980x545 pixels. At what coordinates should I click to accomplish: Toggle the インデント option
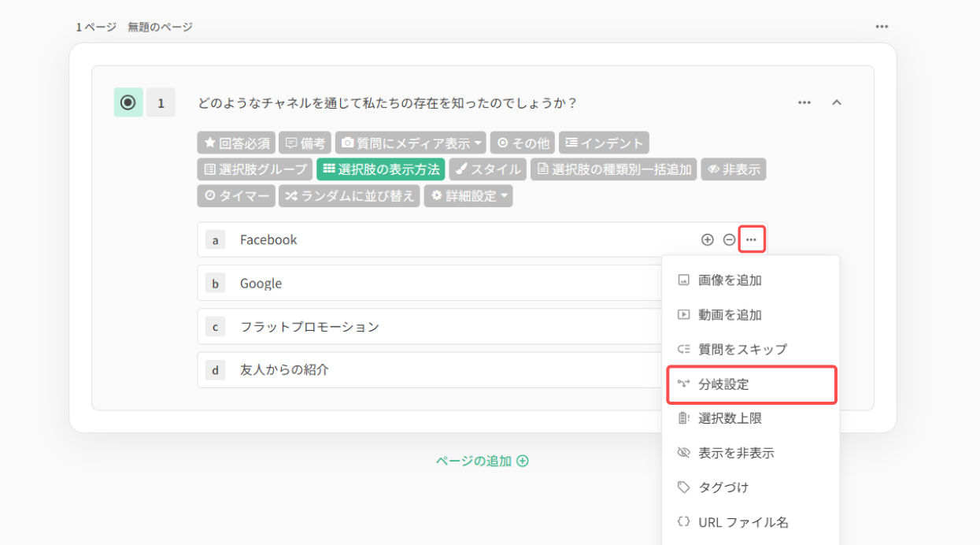[x=604, y=143]
